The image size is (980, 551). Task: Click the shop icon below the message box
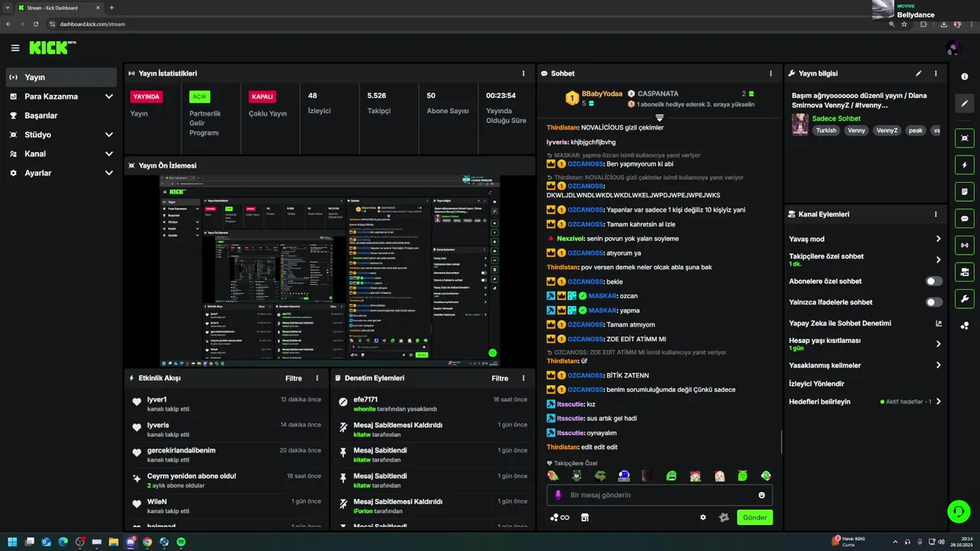click(585, 517)
